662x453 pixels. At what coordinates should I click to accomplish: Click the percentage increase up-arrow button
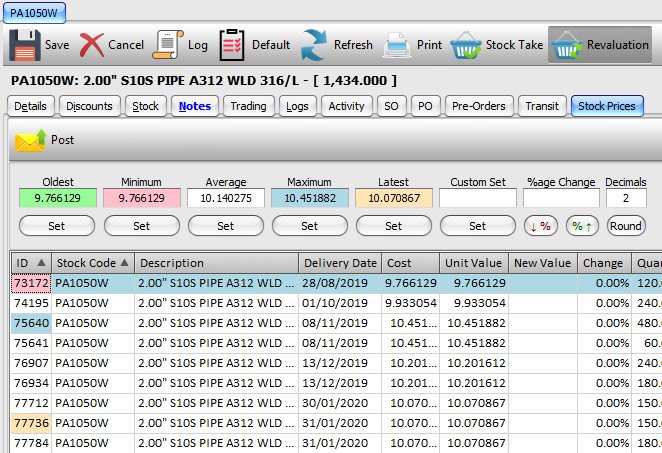tap(583, 226)
